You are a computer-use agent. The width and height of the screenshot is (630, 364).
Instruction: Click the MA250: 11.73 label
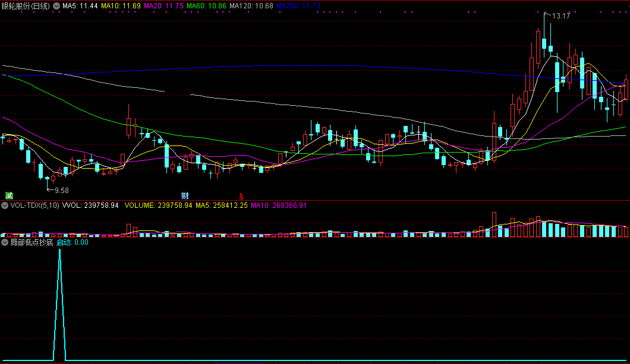tap(298, 6)
